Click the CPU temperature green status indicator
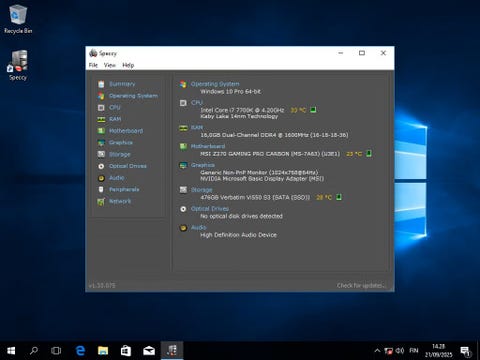The image size is (480, 360). click(313, 110)
